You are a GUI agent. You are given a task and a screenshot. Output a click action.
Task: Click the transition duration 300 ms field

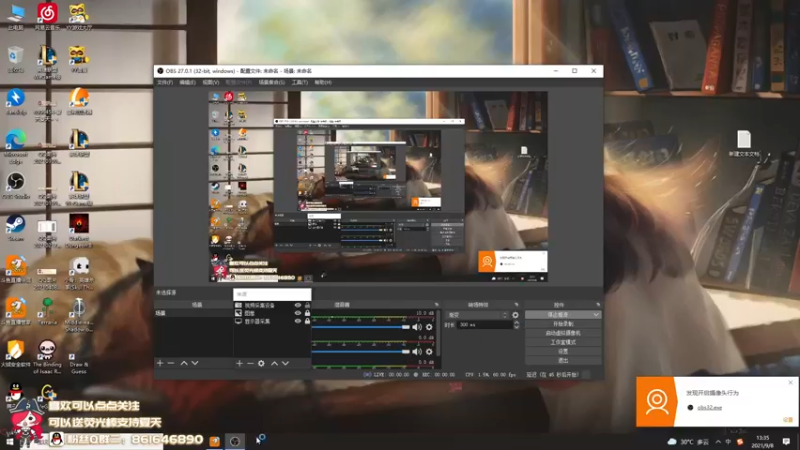click(x=485, y=325)
